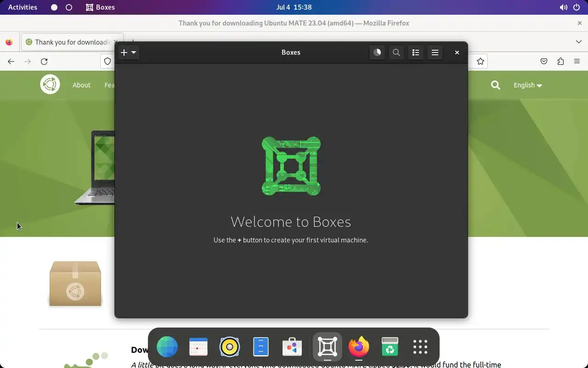The height and width of the screenshot is (368, 588).
Task: Open the clock and calendar menu showing Jul 4 15:38
Action: pyautogui.click(x=294, y=7)
